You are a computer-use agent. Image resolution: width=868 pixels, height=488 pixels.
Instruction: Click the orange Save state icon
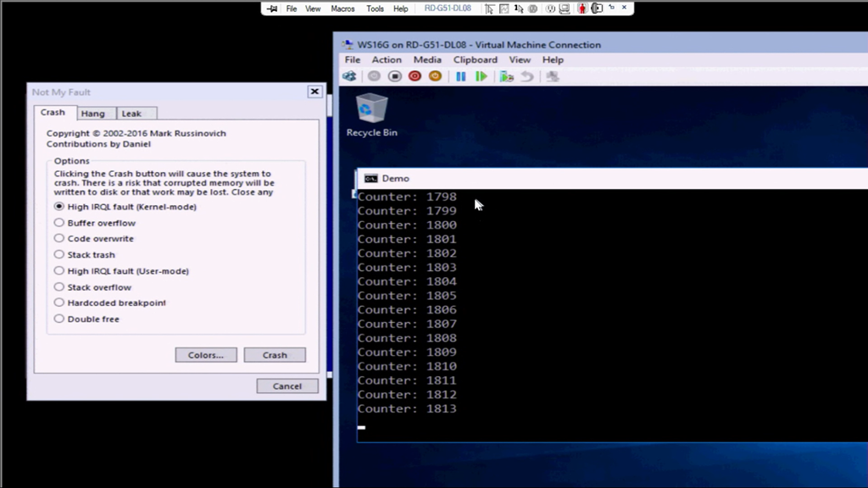(435, 76)
